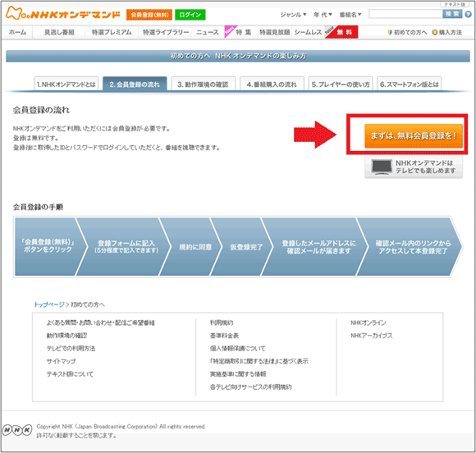Screen dimensions: 476x453
Task: Click the NHK On Demand logo
Action: tap(63, 14)
